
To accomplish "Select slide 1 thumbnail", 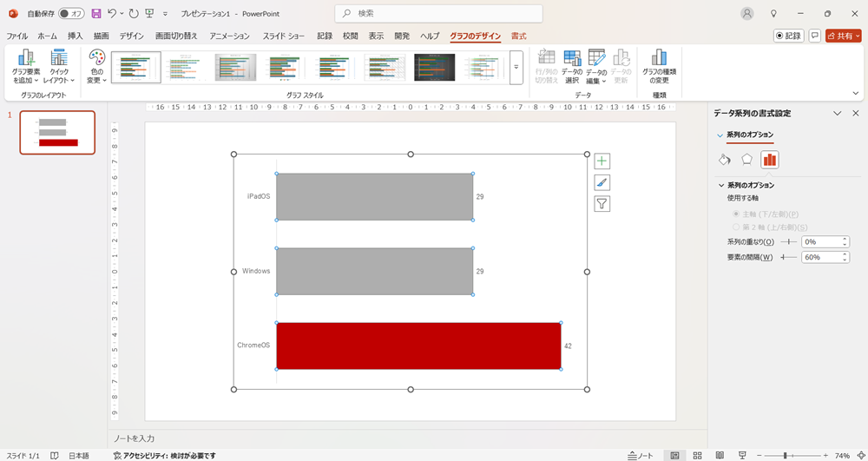I will point(57,132).
